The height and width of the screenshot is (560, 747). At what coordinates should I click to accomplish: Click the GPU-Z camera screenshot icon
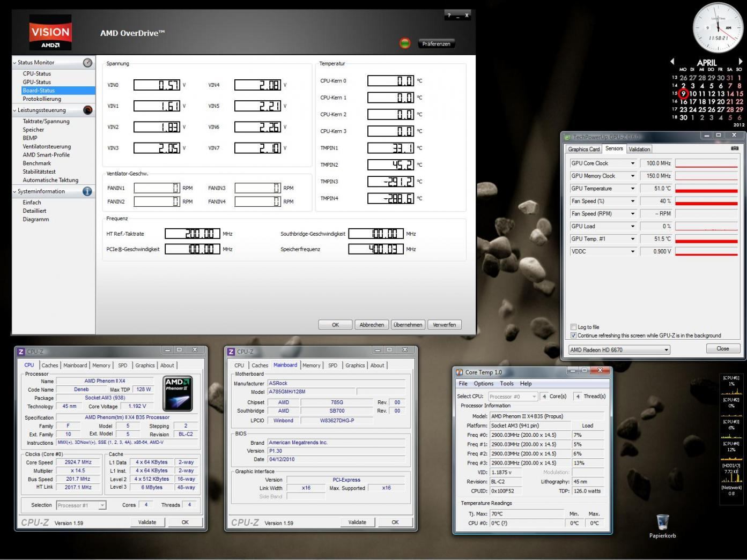tap(735, 148)
